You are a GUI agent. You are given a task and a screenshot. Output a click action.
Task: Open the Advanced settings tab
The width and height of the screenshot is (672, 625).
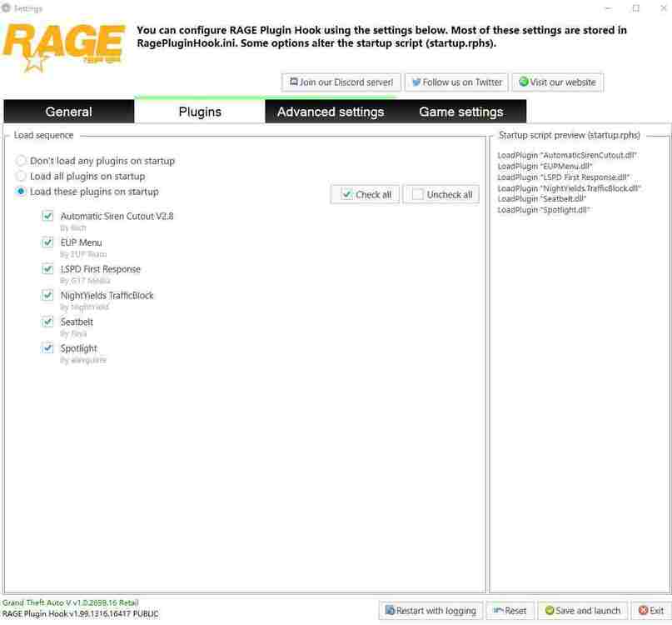click(331, 112)
